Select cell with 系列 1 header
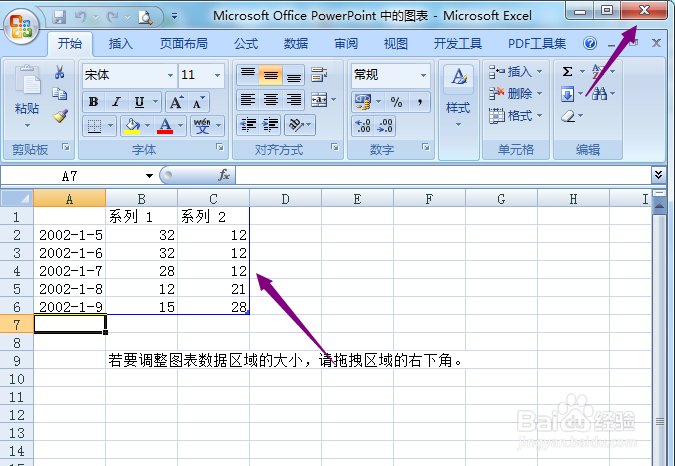This screenshot has width=675, height=466. coord(141,216)
